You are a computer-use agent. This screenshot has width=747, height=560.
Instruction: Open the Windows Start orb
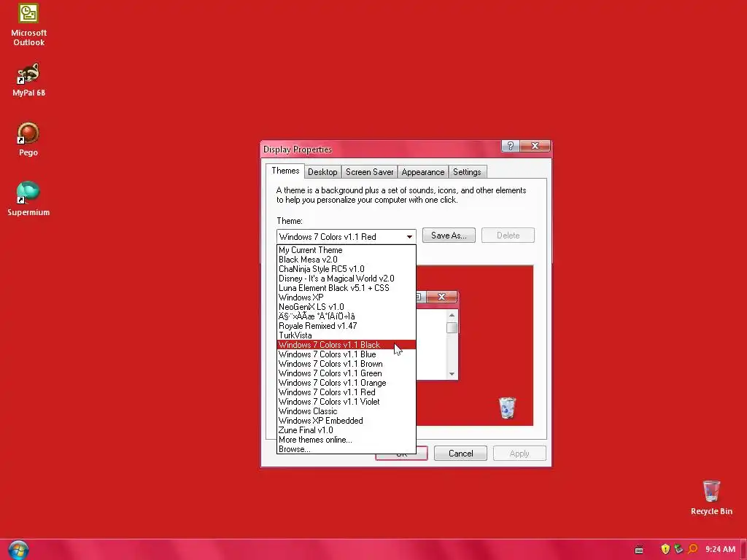(18, 550)
